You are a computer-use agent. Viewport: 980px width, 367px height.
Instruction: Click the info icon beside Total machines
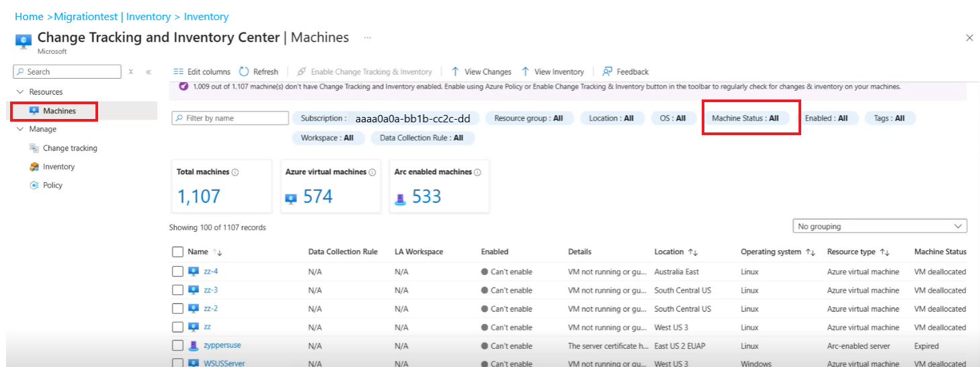235,172
